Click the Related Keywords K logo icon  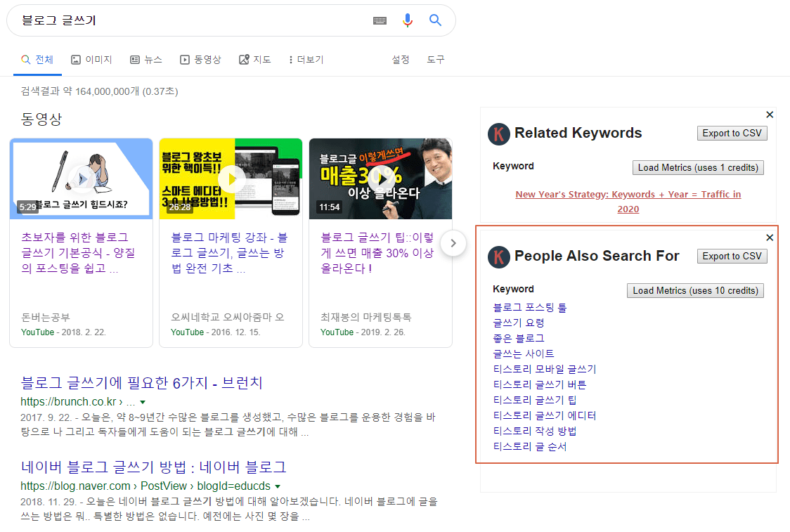tap(499, 134)
